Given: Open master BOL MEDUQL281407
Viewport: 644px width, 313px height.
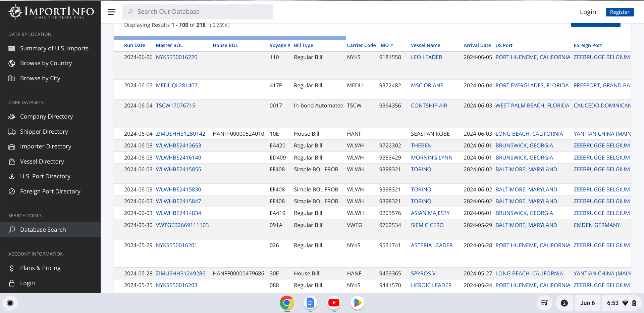Looking at the screenshot, I should [176, 85].
